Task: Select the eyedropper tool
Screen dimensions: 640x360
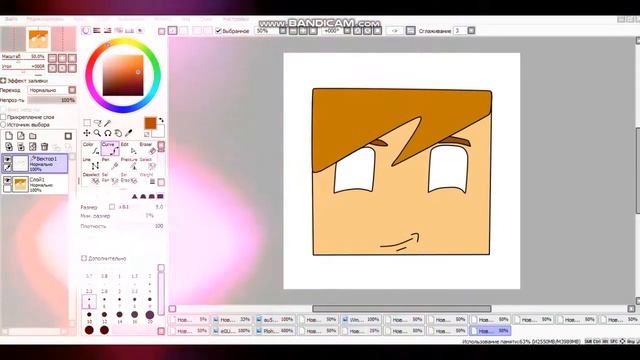Action: click(x=129, y=133)
